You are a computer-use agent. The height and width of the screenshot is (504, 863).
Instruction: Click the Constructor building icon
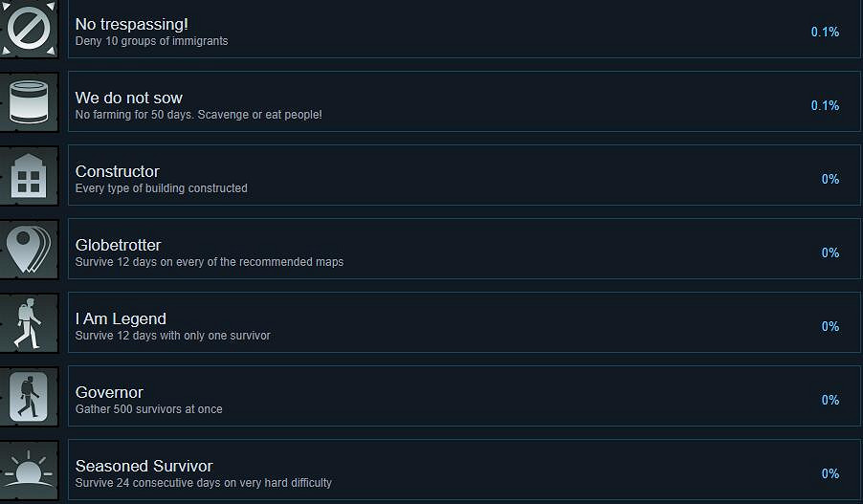[x=28, y=176]
